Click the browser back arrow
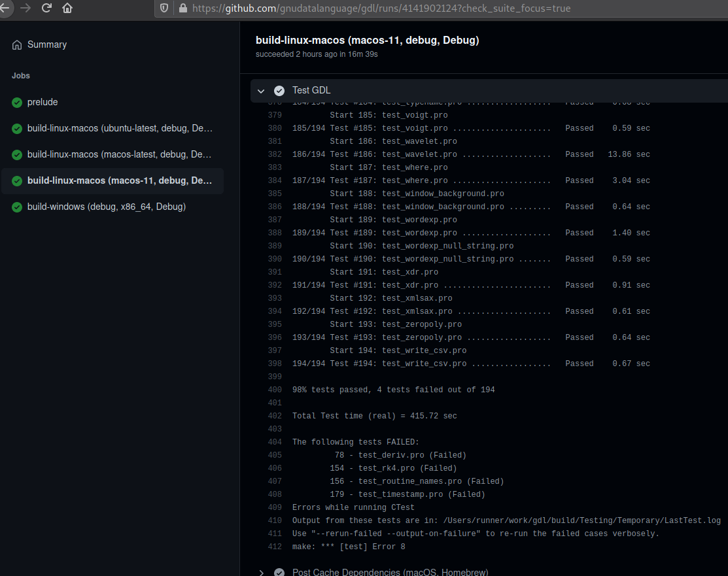This screenshot has width=728, height=576. (4, 8)
